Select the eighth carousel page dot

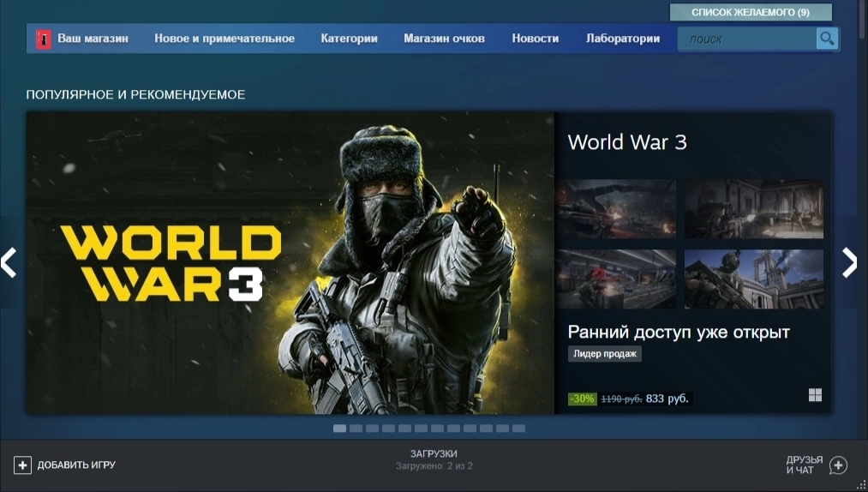tap(454, 429)
